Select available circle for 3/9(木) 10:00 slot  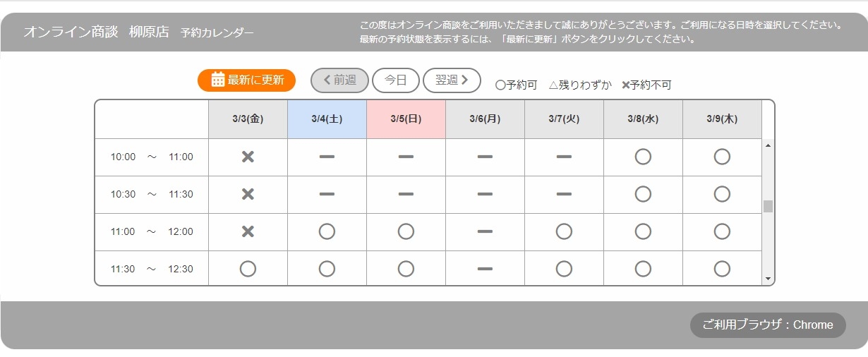[x=722, y=157]
